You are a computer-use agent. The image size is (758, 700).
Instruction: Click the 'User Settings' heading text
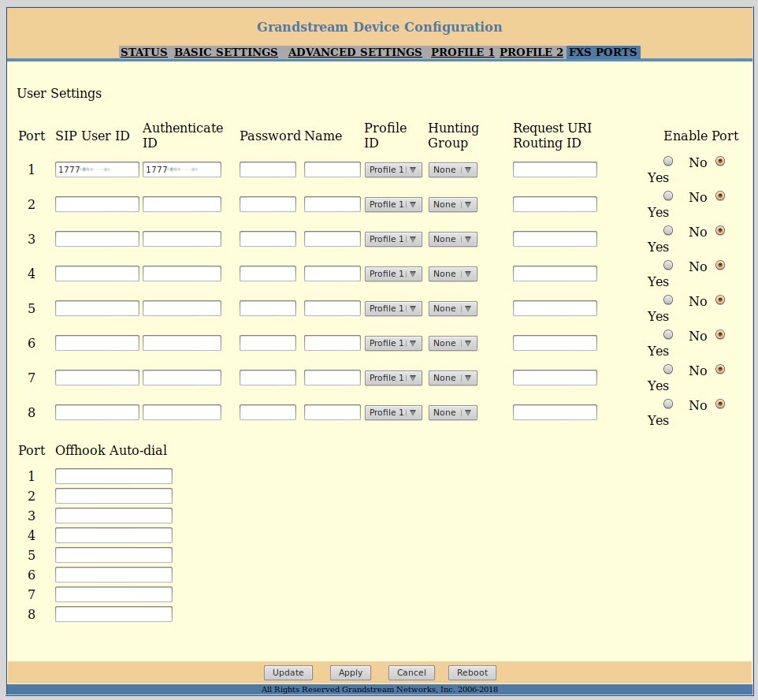tap(59, 93)
